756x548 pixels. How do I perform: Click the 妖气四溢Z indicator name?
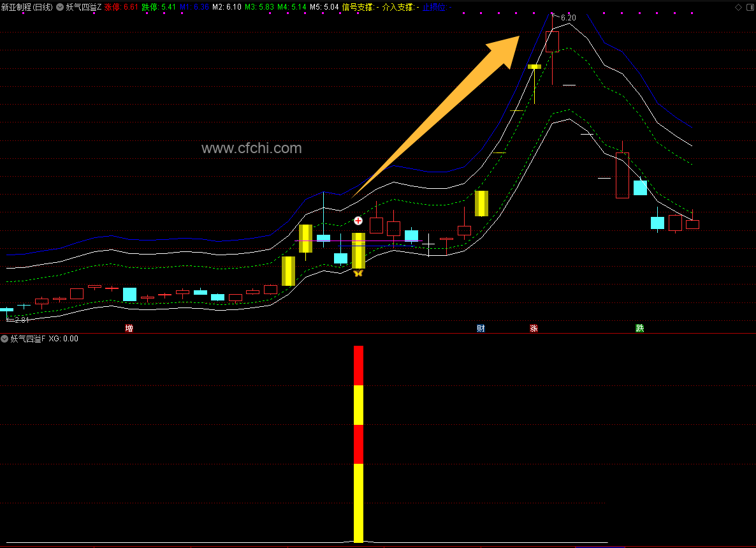(x=84, y=7)
